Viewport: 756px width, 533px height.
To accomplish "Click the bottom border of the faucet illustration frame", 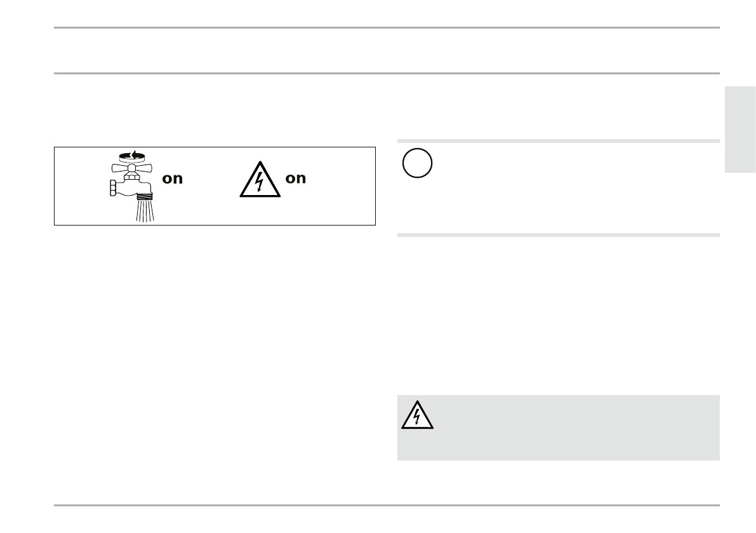I will (x=215, y=225).
